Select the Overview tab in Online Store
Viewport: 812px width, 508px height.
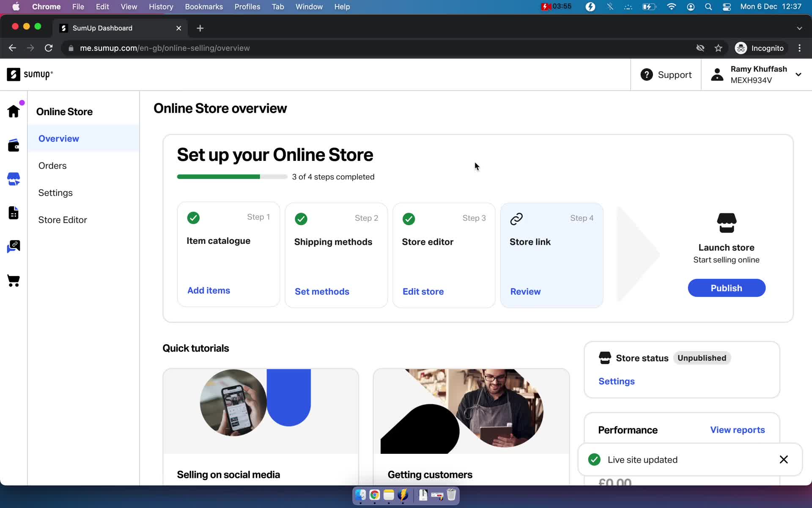[x=58, y=139]
